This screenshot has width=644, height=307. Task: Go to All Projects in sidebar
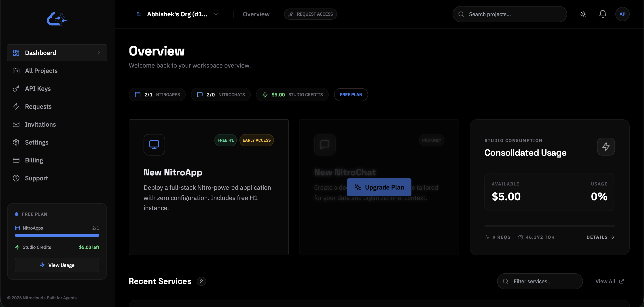pos(41,71)
